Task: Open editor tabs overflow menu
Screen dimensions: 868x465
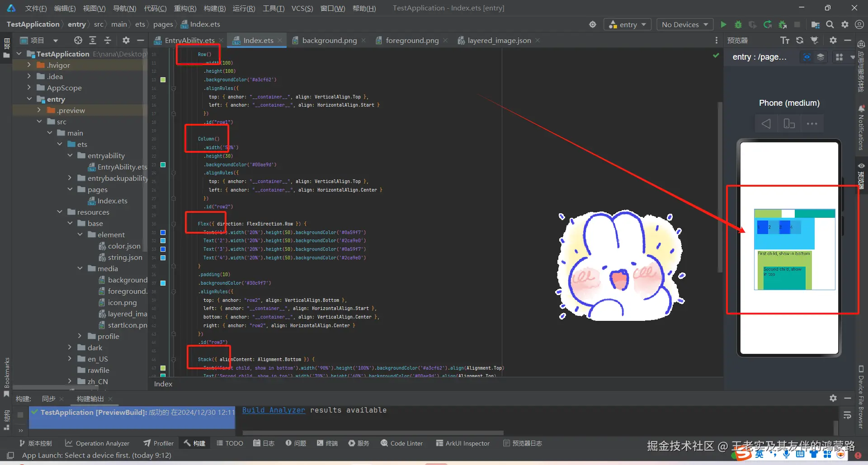Action: tap(717, 40)
